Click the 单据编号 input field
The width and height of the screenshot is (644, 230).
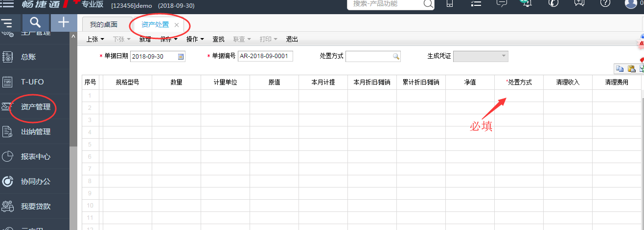[x=265, y=57]
